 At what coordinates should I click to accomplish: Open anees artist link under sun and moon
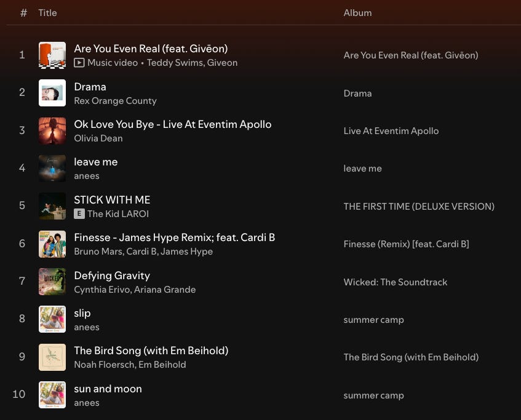(86, 403)
